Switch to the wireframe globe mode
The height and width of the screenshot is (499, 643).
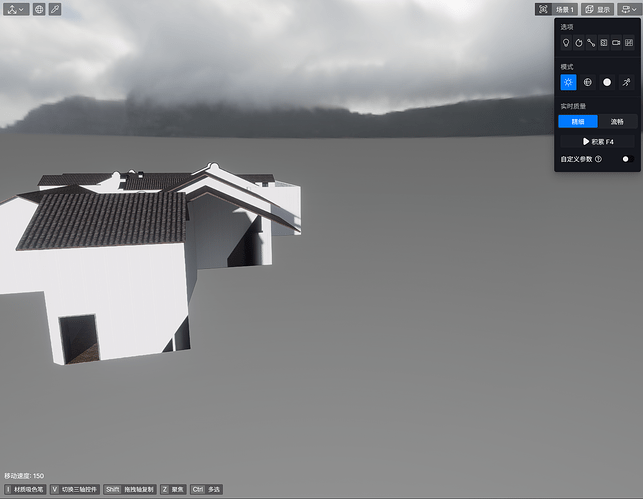pos(587,82)
